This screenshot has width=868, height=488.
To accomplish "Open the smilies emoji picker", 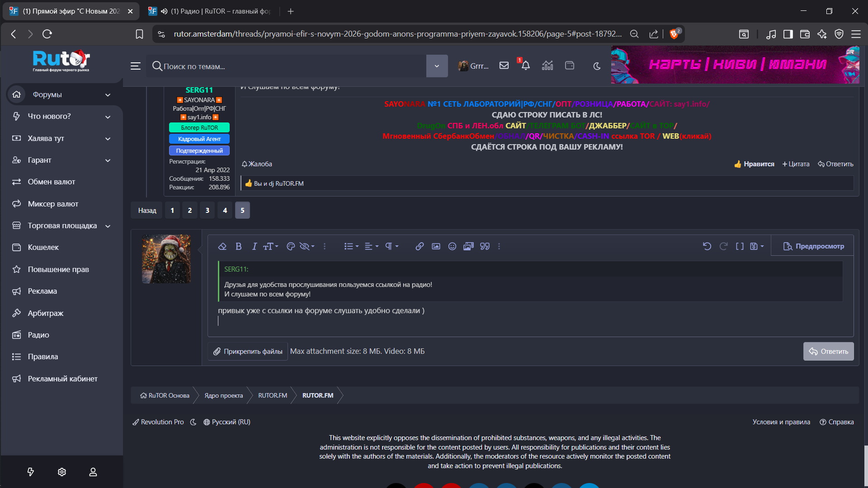I will pyautogui.click(x=452, y=246).
